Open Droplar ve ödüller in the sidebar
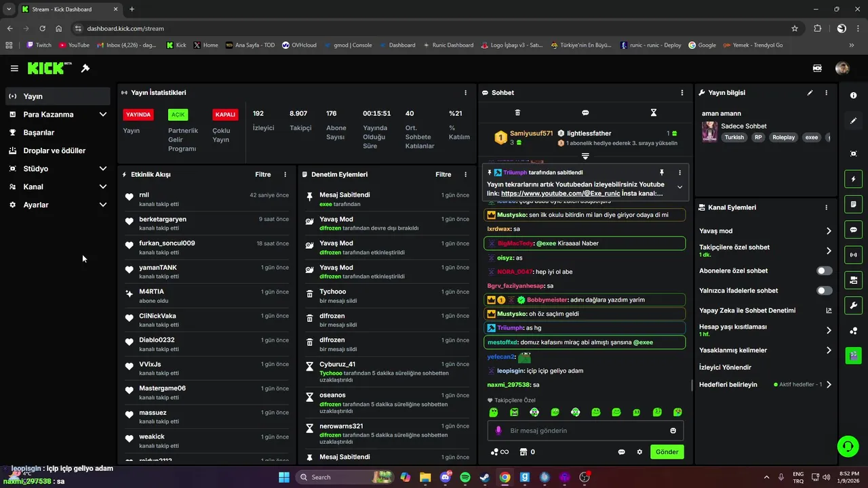Image resolution: width=868 pixels, height=488 pixels. [x=58, y=150]
